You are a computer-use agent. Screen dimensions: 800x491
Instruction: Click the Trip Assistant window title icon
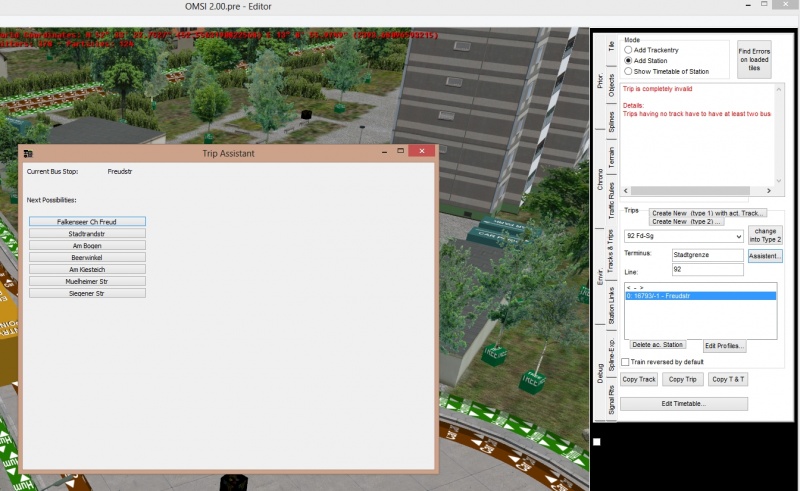point(28,153)
